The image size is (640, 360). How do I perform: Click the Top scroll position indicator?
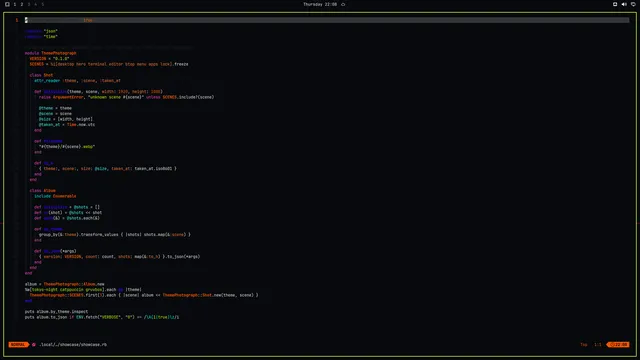[x=584, y=344]
